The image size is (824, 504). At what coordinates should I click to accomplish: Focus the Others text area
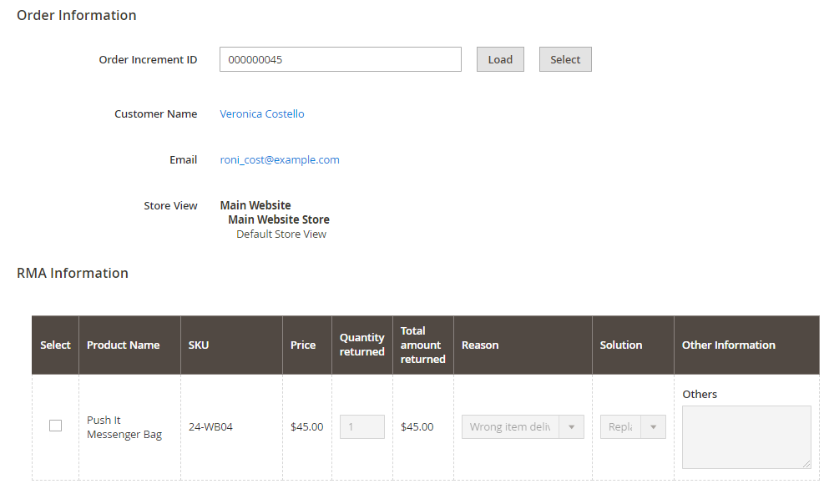click(x=746, y=436)
